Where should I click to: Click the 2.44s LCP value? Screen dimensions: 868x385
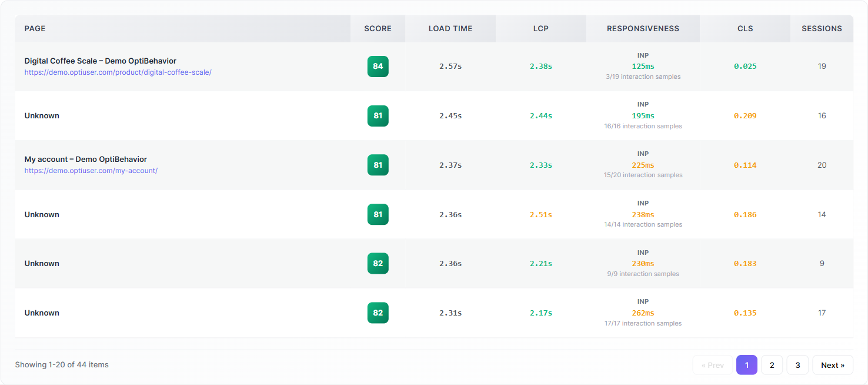(x=541, y=116)
